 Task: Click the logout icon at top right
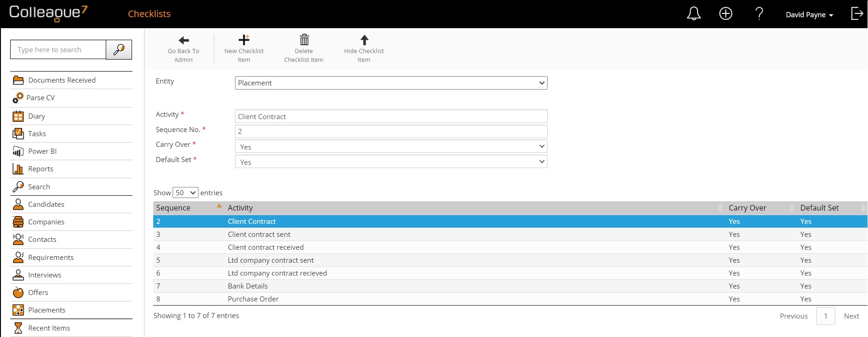[x=857, y=14]
